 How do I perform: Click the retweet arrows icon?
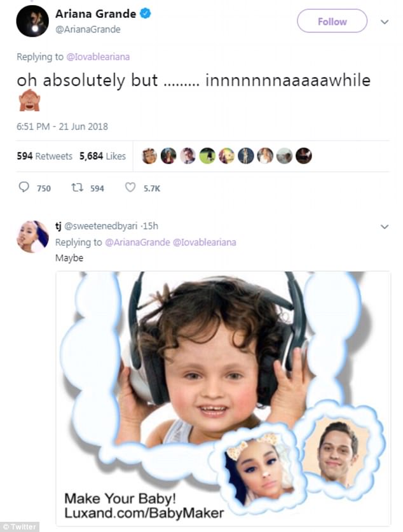tap(78, 187)
